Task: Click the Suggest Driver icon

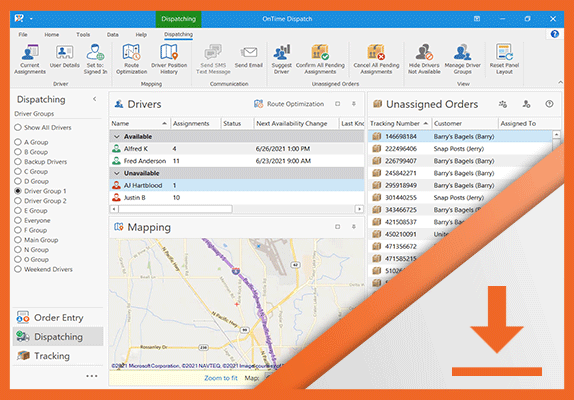Action: [x=282, y=59]
